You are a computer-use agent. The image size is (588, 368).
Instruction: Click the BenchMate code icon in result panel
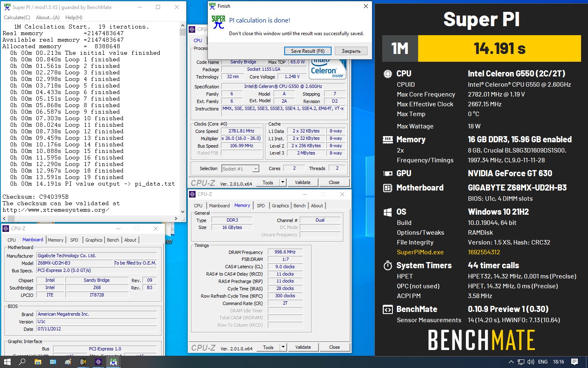388,310
